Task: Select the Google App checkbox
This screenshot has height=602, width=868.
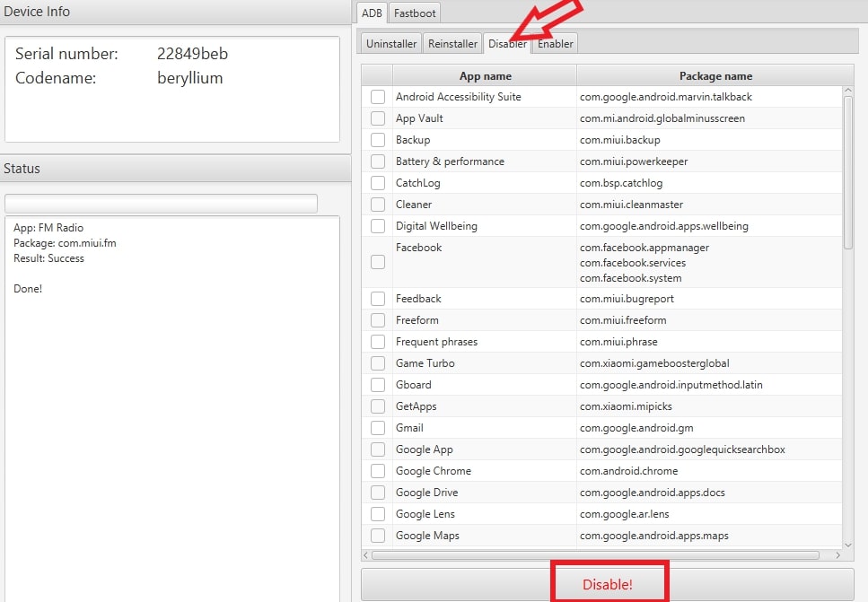Action: tap(378, 449)
